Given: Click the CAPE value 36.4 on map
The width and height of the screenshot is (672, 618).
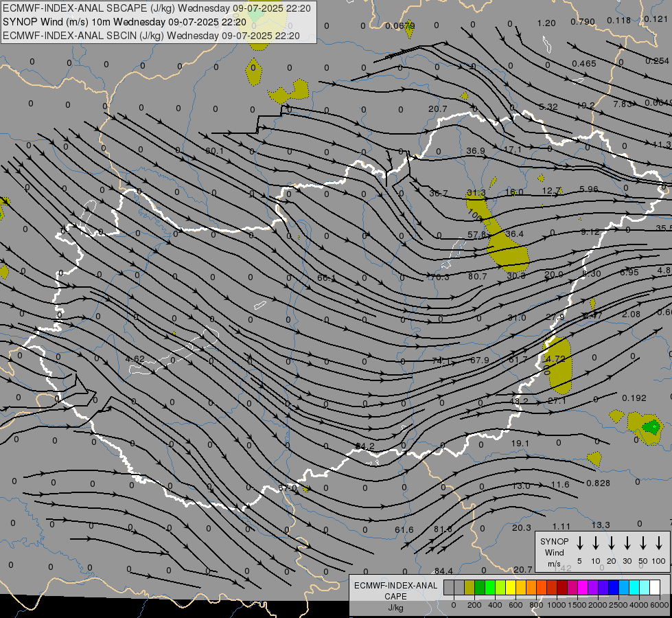Looking at the screenshot, I should point(514,233).
